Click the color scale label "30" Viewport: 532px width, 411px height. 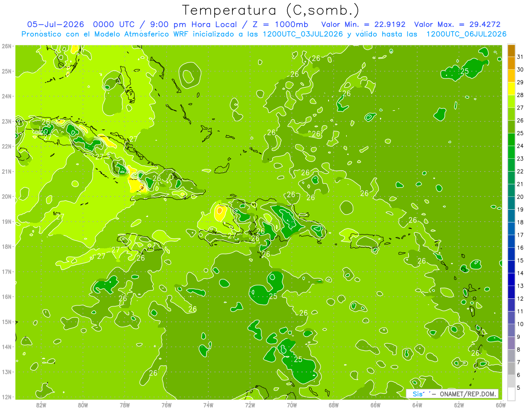pos(520,70)
